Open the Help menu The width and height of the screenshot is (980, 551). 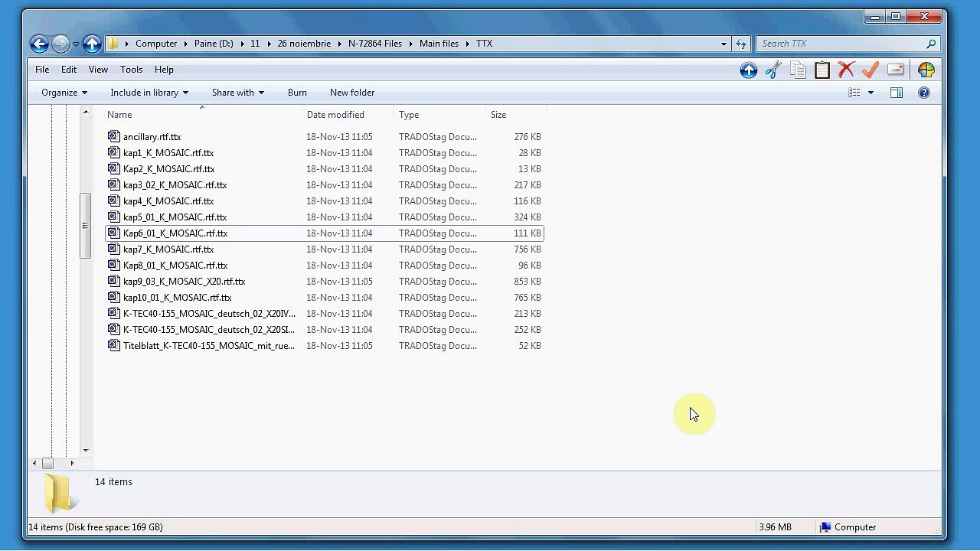click(164, 70)
